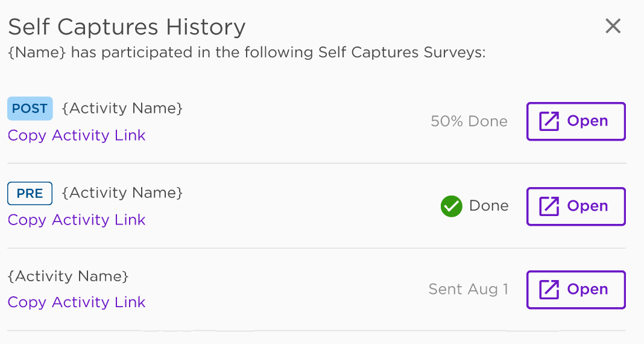This screenshot has height=344, width=644.
Task: Click the Self Captures History title
Action: coord(127,27)
